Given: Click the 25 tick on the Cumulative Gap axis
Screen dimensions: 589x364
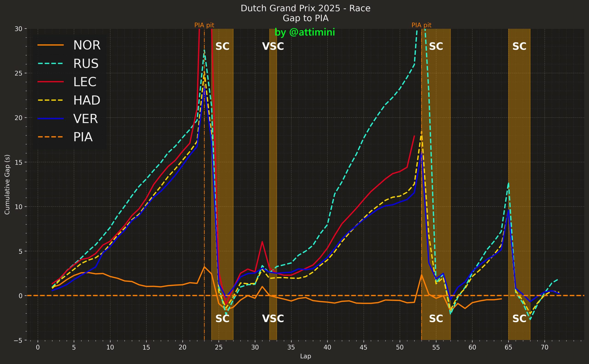Looking at the screenshot, I should pyautogui.click(x=19, y=73).
